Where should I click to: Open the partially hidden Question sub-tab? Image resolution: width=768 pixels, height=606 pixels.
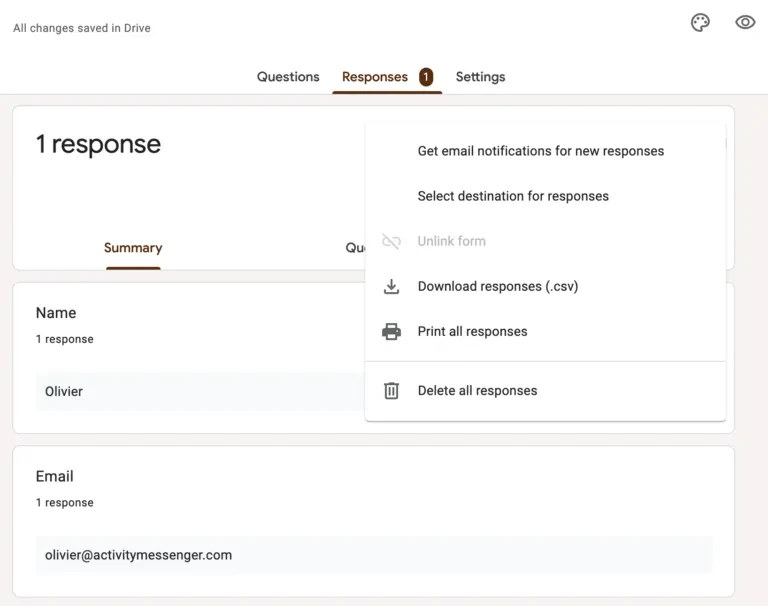355,248
